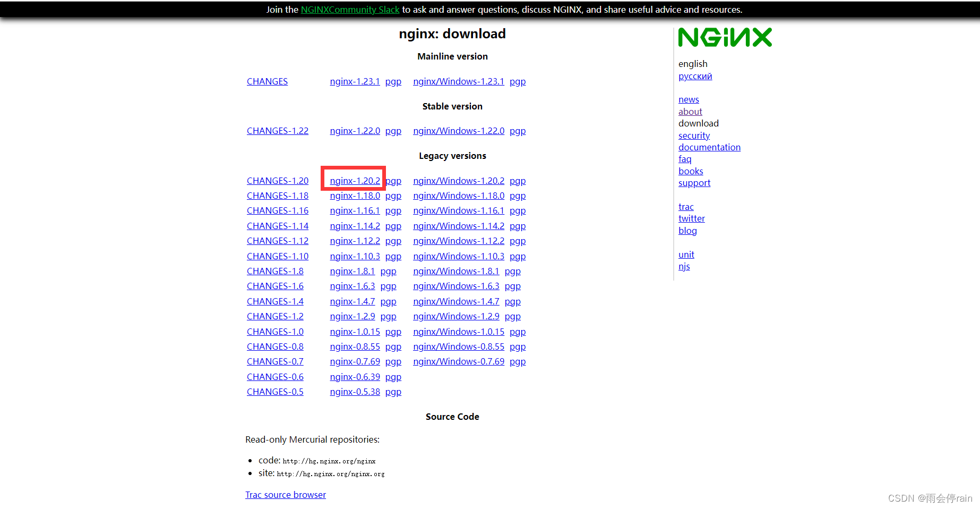Screen dimensions: 980x508
Task: Open pgp for nginx/Windows-1.23.1
Action: tap(518, 81)
